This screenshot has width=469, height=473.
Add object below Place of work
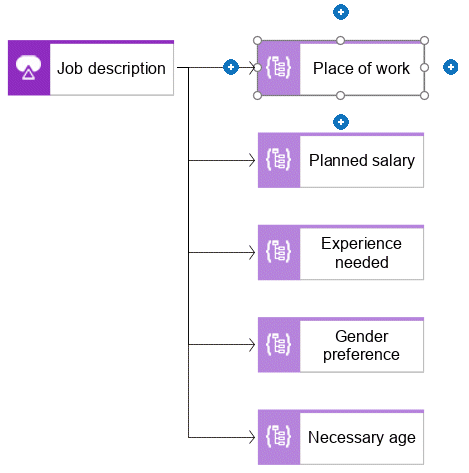(341, 122)
